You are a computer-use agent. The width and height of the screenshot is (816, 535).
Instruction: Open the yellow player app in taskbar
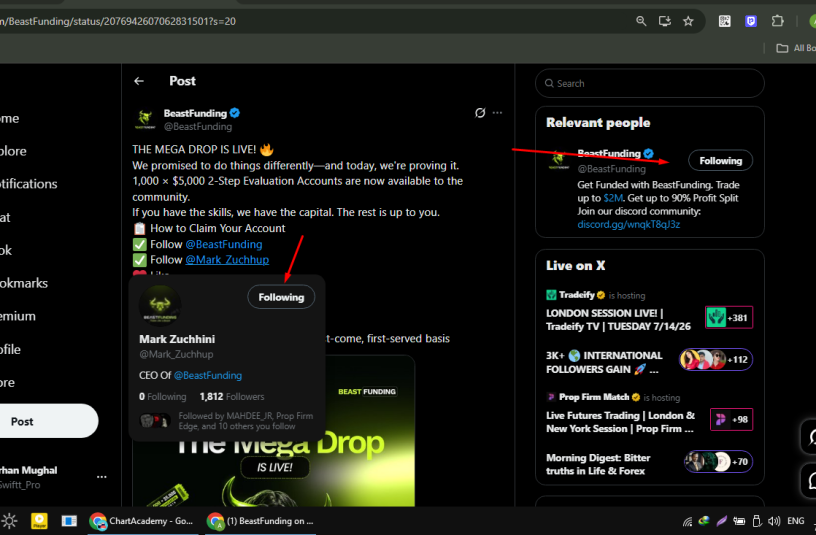click(x=39, y=521)
